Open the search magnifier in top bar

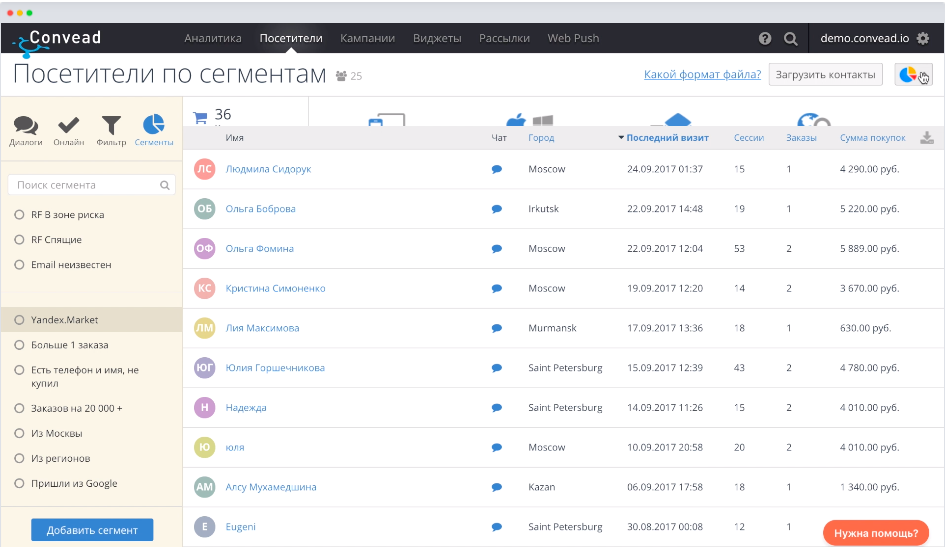pos(791,39)
